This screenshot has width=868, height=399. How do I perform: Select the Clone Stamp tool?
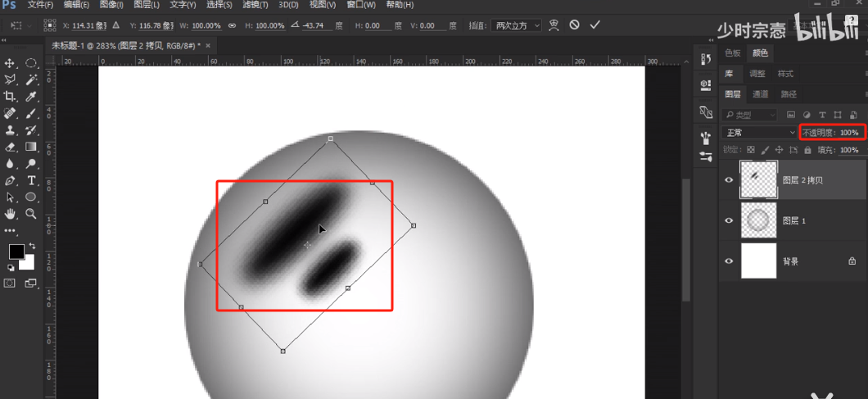(9, 130)
